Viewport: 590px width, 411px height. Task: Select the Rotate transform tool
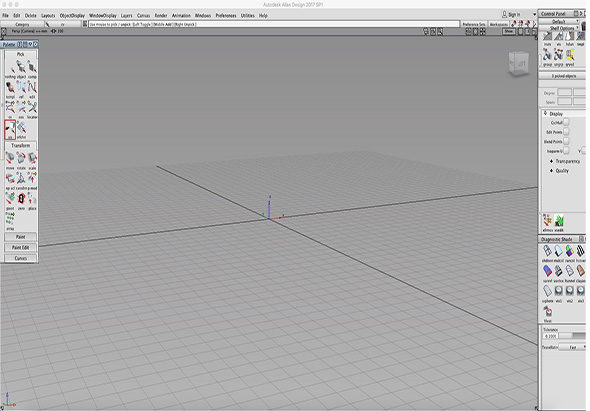(x=21, y=161)
